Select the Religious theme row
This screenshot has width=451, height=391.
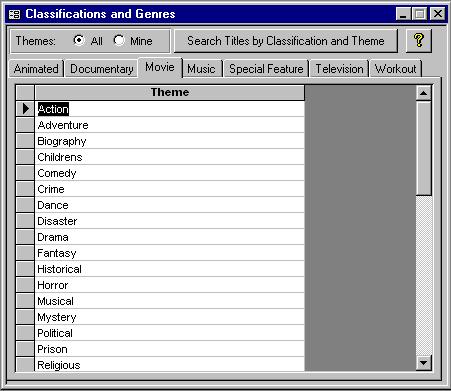point(170,364)
